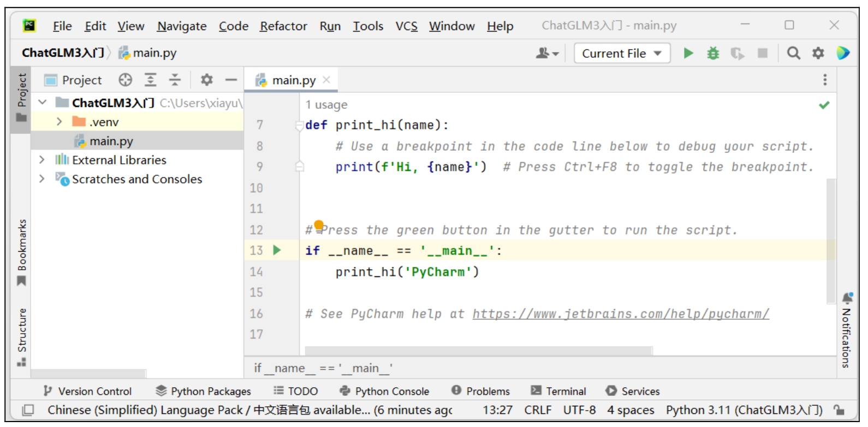Open the Version Control tool window

pos(87,391)
